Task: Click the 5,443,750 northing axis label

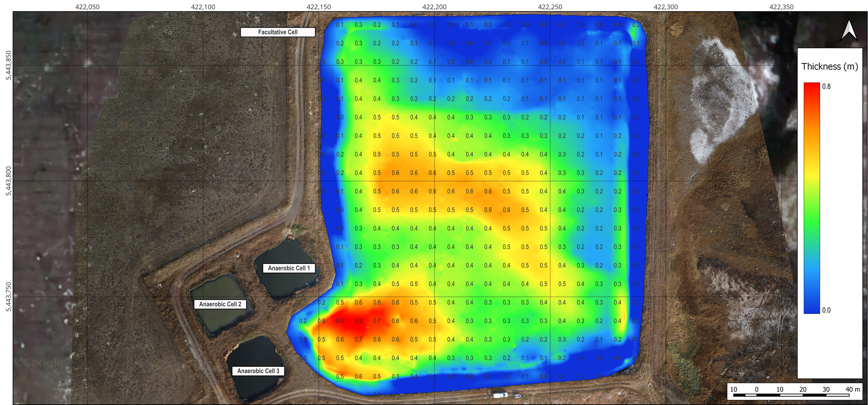Action: [x=9, y=297]
